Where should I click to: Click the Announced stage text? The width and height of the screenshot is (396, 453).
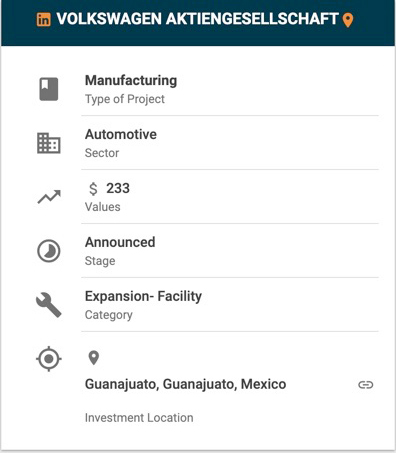(x=120, y=242)
